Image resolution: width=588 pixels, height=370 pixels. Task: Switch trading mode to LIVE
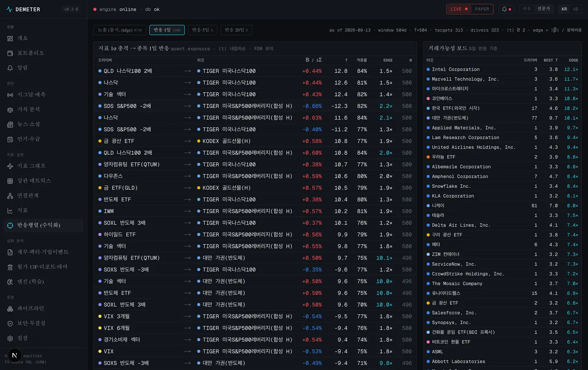(x=459, y=9)
